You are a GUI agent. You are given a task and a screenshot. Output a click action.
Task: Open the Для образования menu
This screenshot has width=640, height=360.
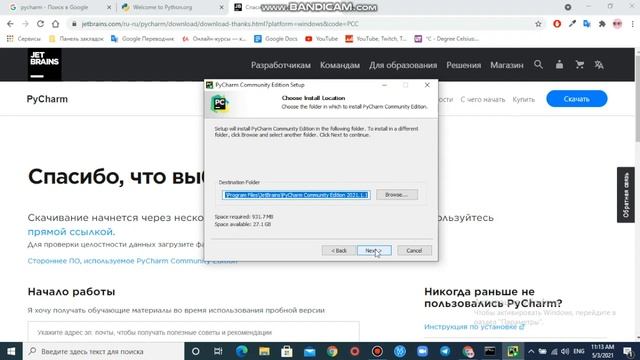pos(403,65)
